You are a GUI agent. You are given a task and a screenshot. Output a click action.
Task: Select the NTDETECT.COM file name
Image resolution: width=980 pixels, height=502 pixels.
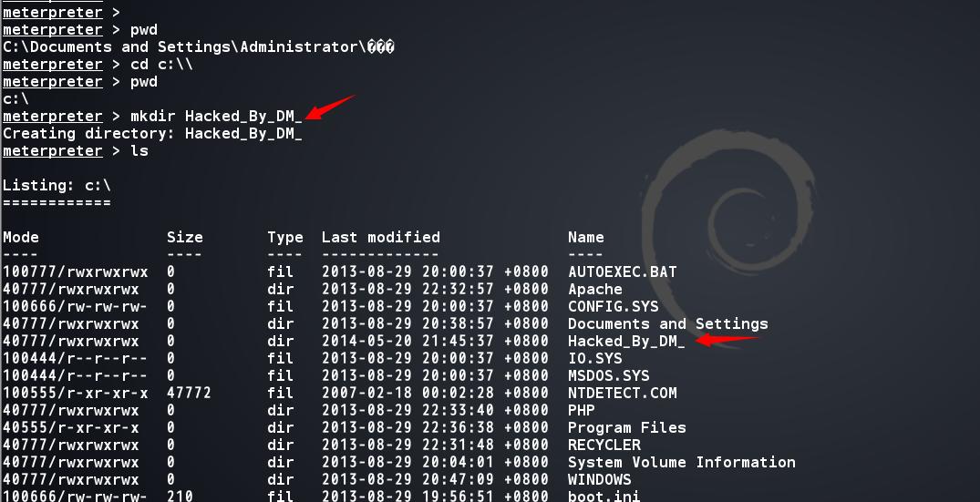(622, 393)
